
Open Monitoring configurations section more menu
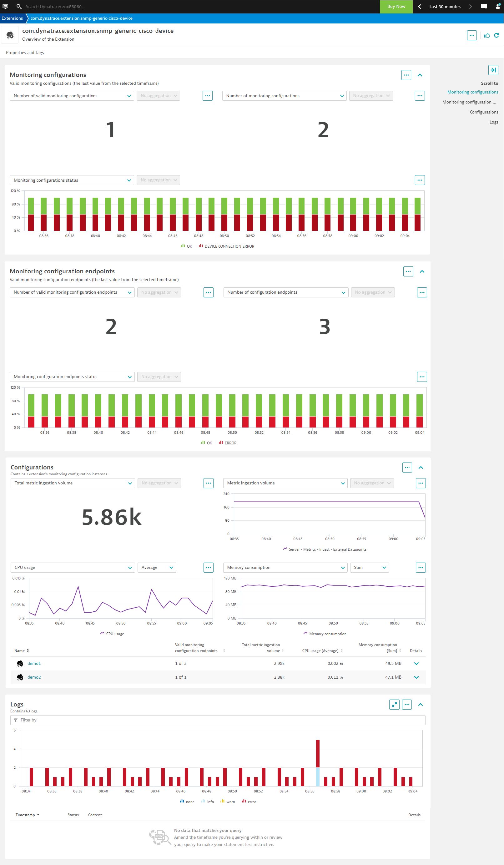point(406,75)
